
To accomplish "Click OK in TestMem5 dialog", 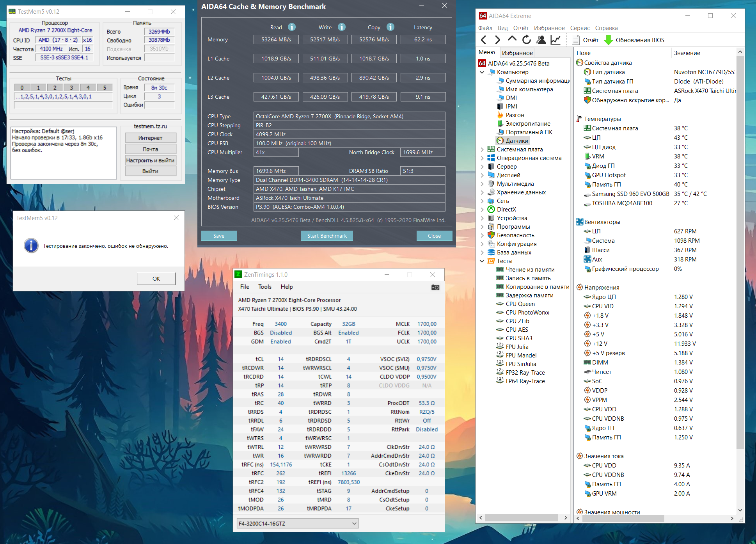I will 156,279.
